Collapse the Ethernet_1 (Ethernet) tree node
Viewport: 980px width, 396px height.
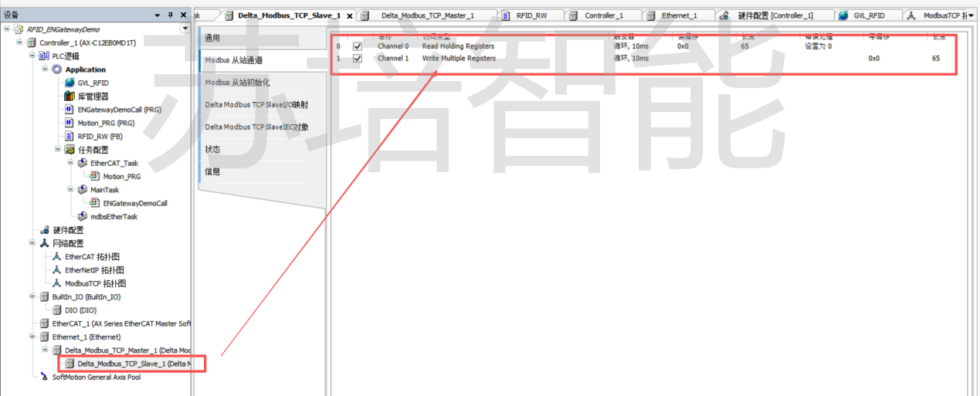33,337
